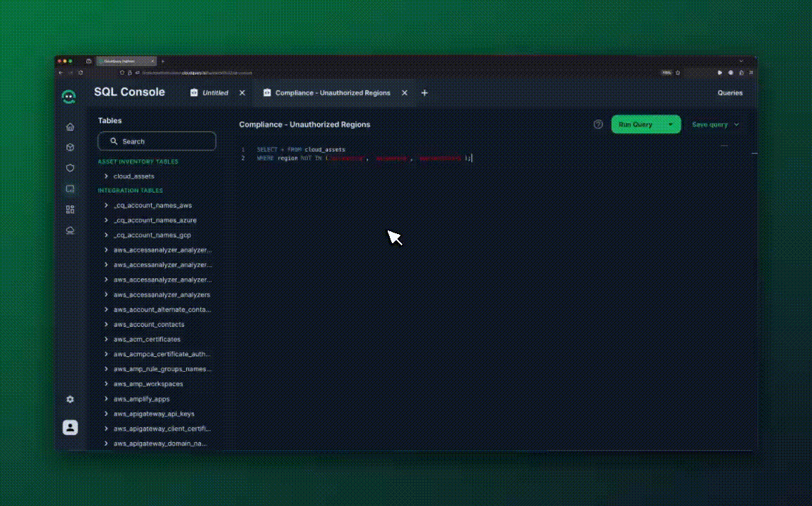Select the CloudQuery browser tab

click(x=126, y=61)
